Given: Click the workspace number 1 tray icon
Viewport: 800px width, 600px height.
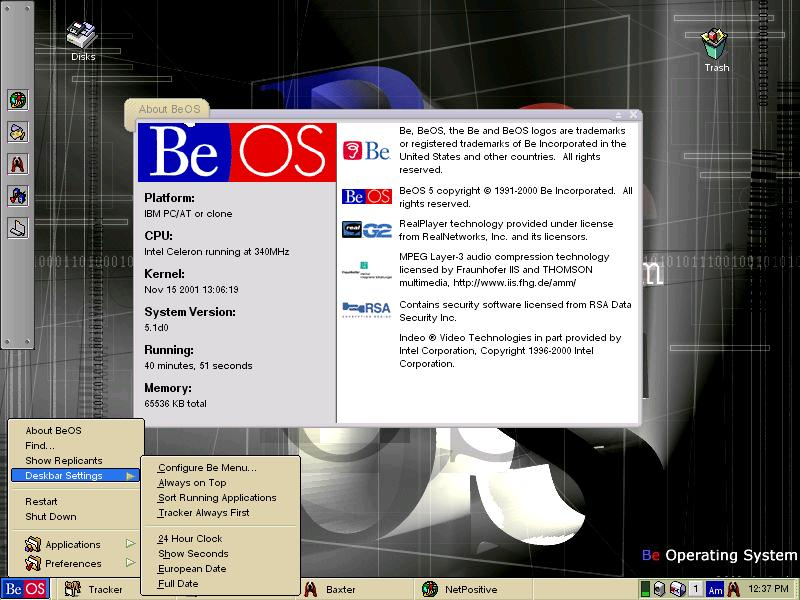Looking at the screenshot, I should [695, 589].
